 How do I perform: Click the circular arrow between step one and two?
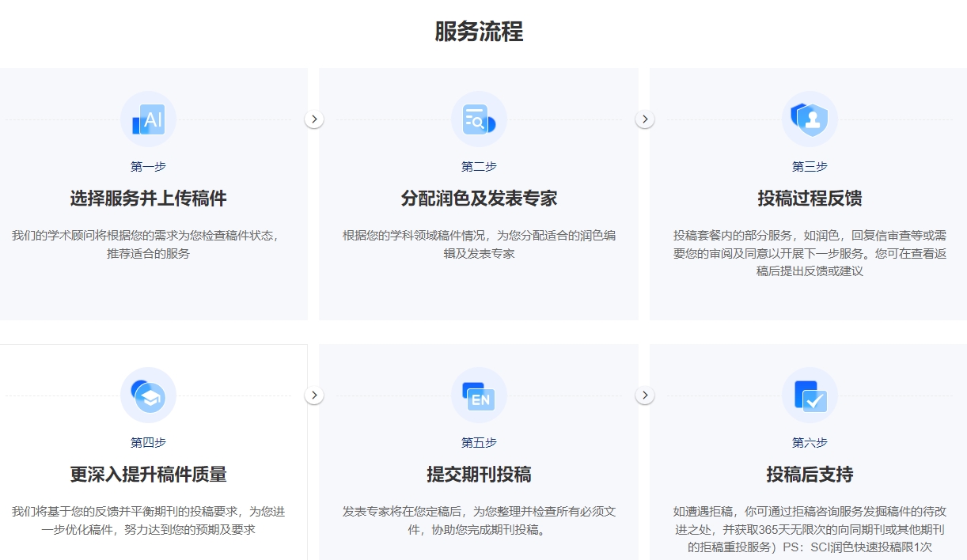(314, 118)
